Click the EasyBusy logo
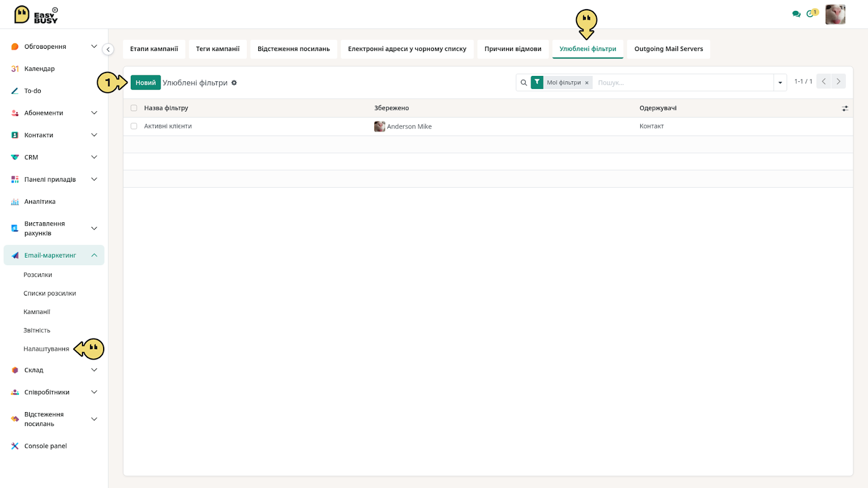This screenshot has height=488, width=868. (36, 15)
